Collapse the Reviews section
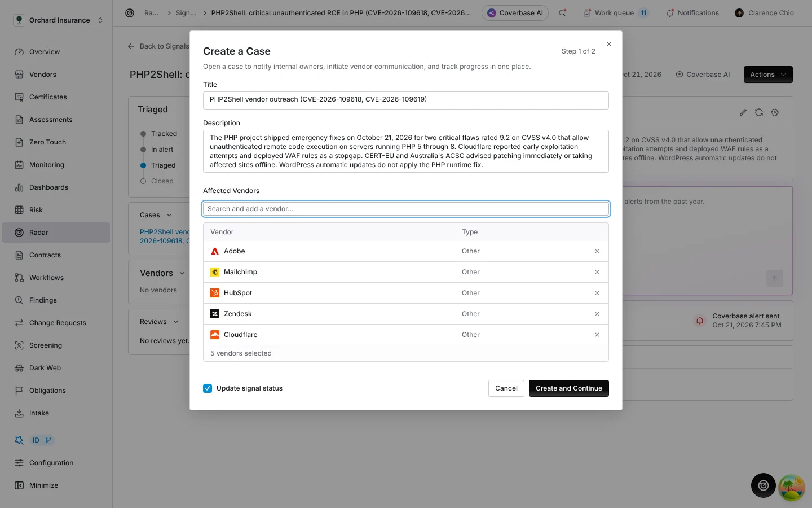The height and width of the screenshot is (508, 812). tap(160, 322)
